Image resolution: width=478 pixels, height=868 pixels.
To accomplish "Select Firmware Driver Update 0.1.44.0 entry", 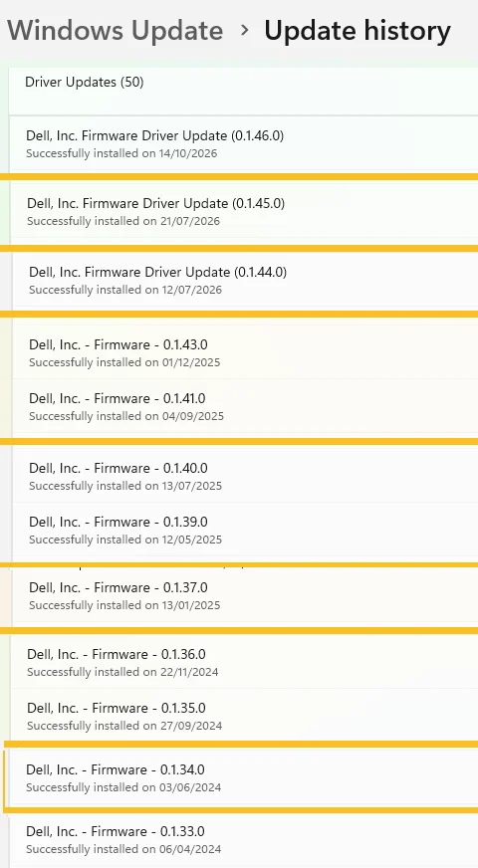I will point(244,280).
